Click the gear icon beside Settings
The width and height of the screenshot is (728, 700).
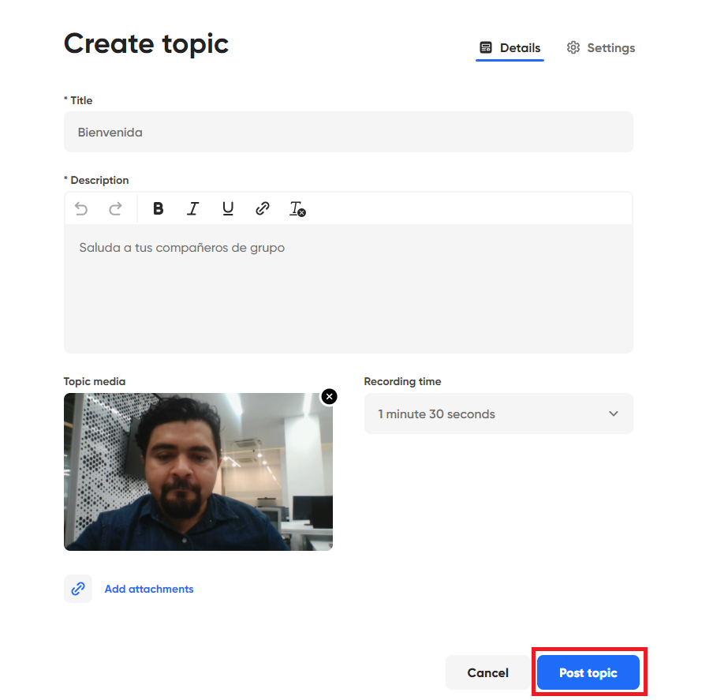(x=573, y=48)
